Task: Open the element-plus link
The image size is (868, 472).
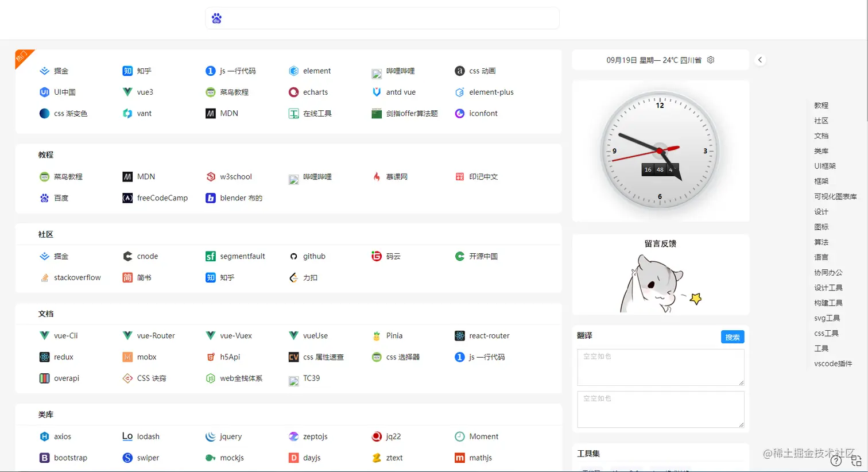Action: point(491,92)
